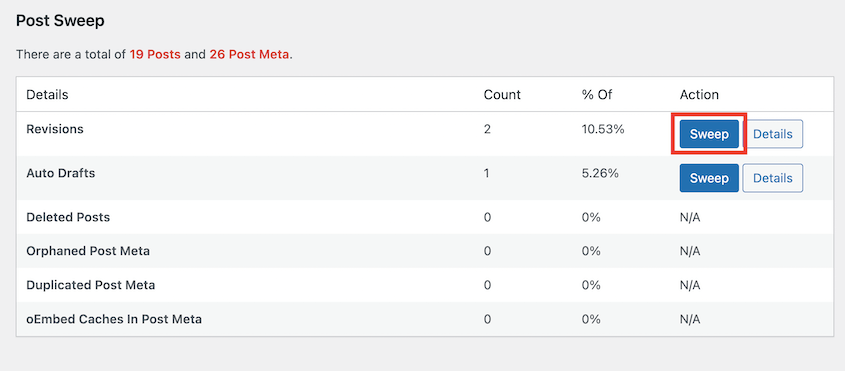Click the red 26 Post Meta text
The image size is (845, 371).
tap(250, 54)
